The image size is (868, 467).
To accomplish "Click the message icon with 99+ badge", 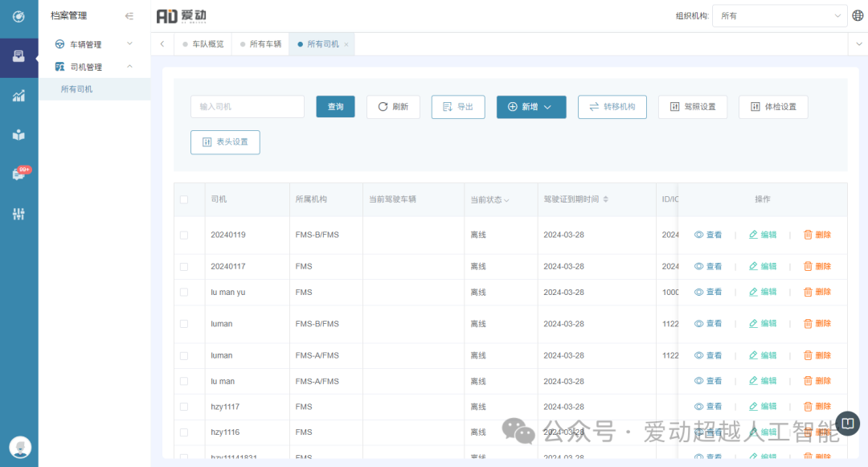I will [x=18, y=174].
